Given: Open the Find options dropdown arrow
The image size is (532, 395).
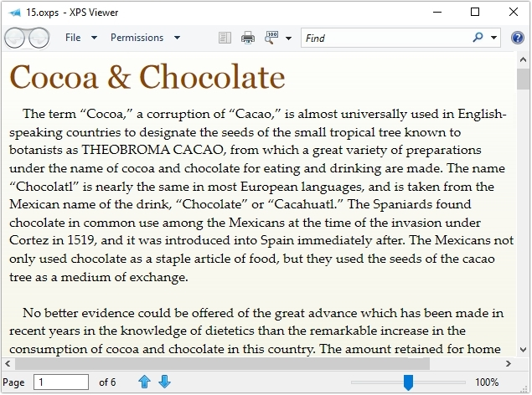Looking at the screenshot, I should [x=493, y=38].
